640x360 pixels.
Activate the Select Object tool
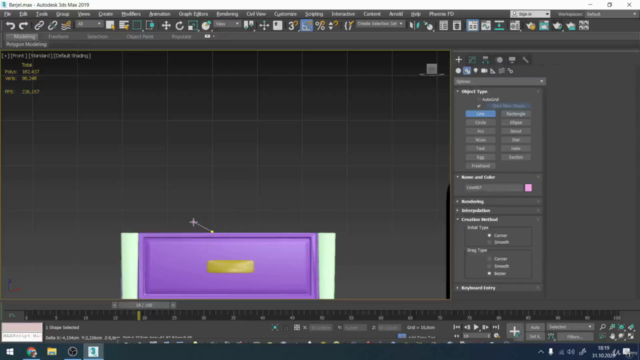click(x=110, y=26)
